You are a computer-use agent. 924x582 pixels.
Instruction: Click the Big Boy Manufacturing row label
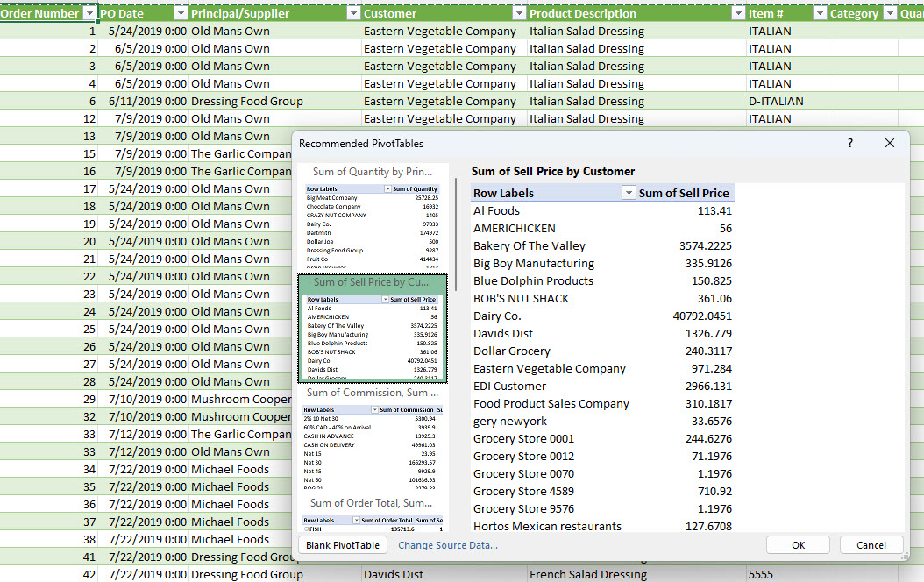coord(534,263)
